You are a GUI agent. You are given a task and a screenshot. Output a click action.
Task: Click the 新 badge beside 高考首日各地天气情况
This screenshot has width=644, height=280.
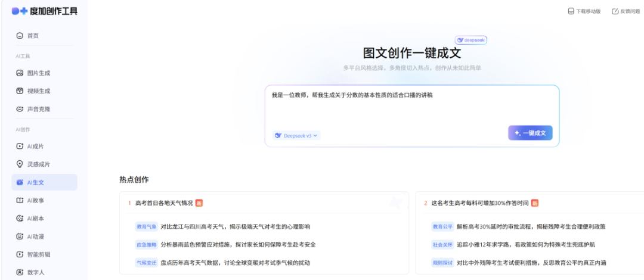click(x=199, y=203)
